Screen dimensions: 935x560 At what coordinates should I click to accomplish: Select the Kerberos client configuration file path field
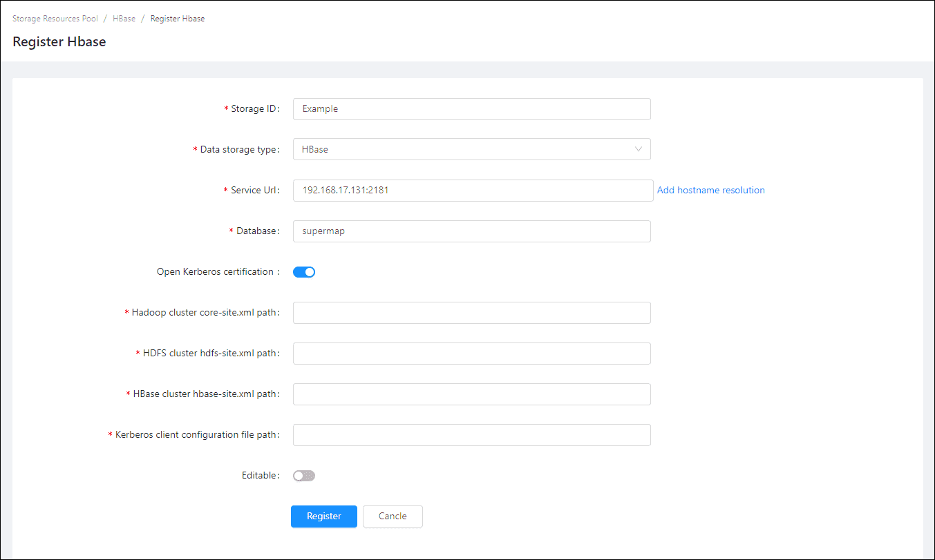point(471,435)
